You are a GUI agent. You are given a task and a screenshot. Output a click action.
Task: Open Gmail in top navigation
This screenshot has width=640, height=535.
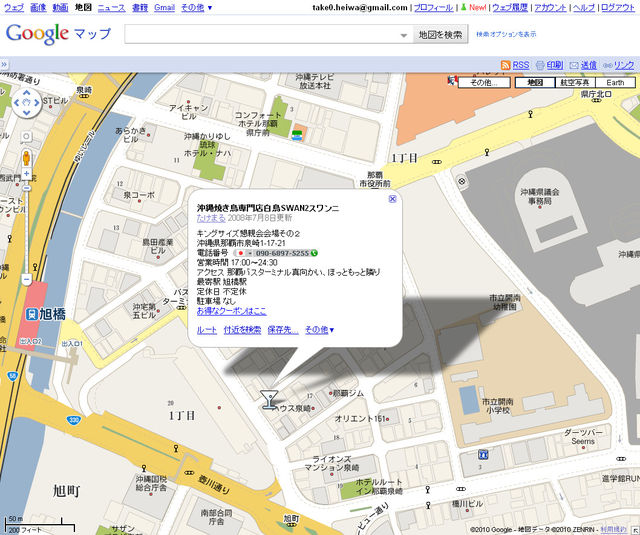[164, 7]
